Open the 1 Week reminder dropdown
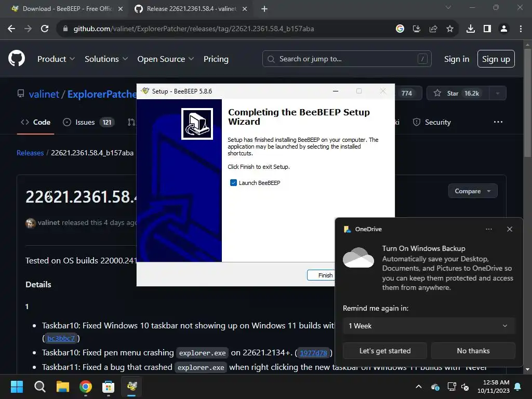The width and height of the screenshot is (532, 399). point(429,326)
